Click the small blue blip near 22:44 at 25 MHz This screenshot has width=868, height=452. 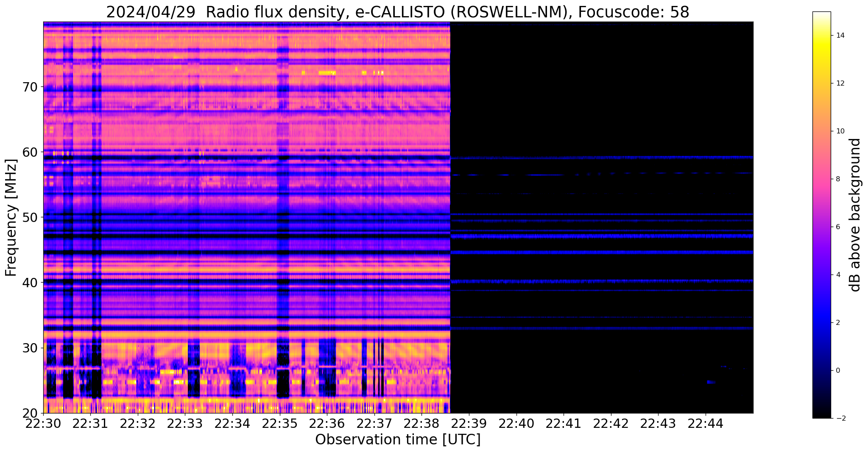tap(711, 382)
